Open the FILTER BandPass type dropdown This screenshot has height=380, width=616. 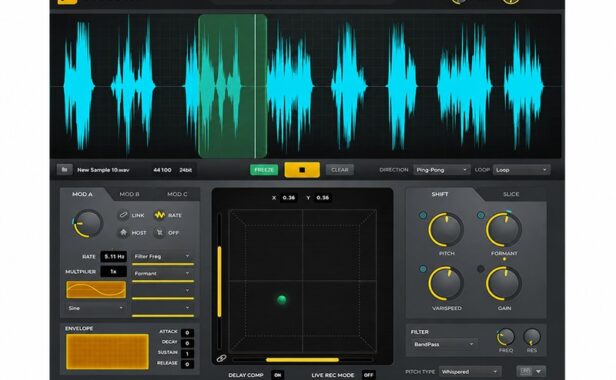[x=444, y=345]
